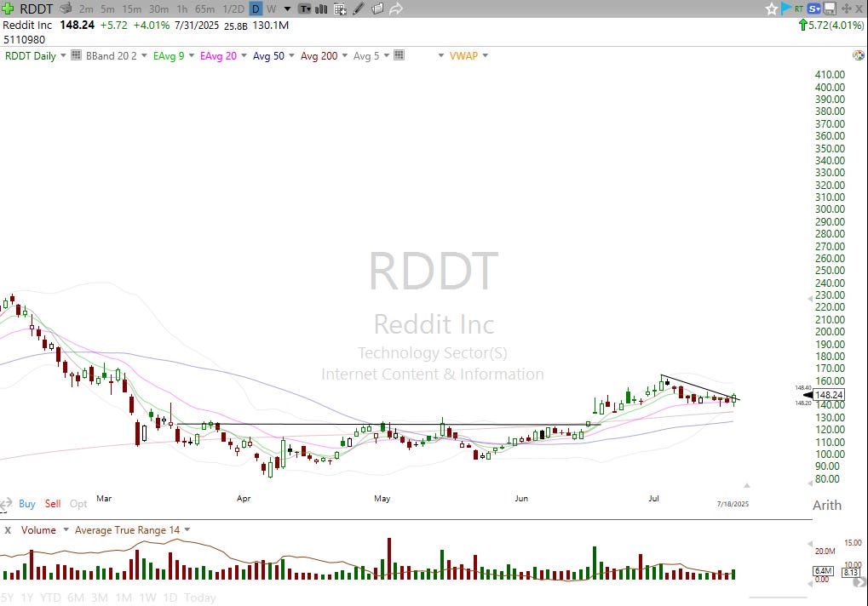This screenshot has width=868, height=606.
Task: Click the four-arrow move window icon
Action: [846, 9]
